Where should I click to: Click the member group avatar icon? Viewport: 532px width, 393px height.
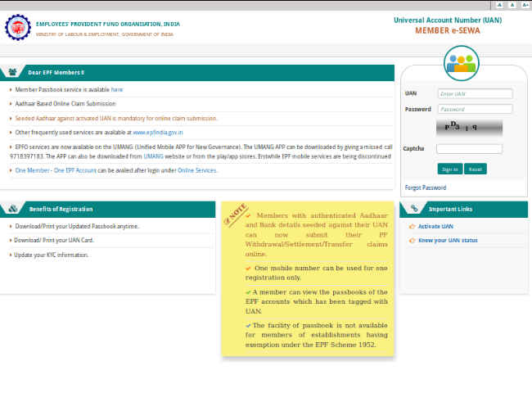tap(462, 63)
